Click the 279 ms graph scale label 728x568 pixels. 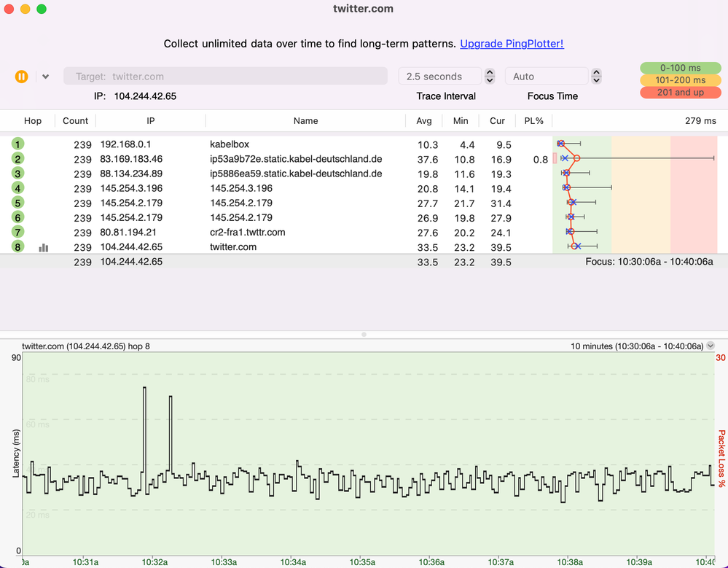tap(700, 121)
